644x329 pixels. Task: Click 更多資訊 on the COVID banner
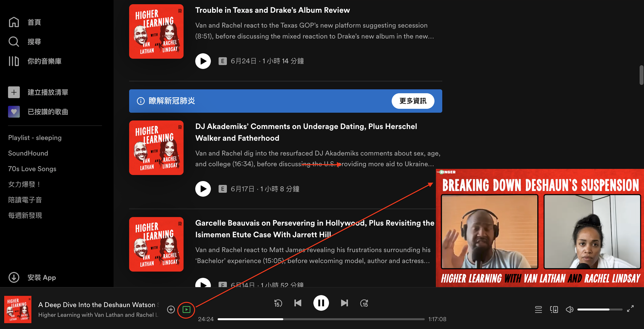pyautogui.click(x=413, y=101)
